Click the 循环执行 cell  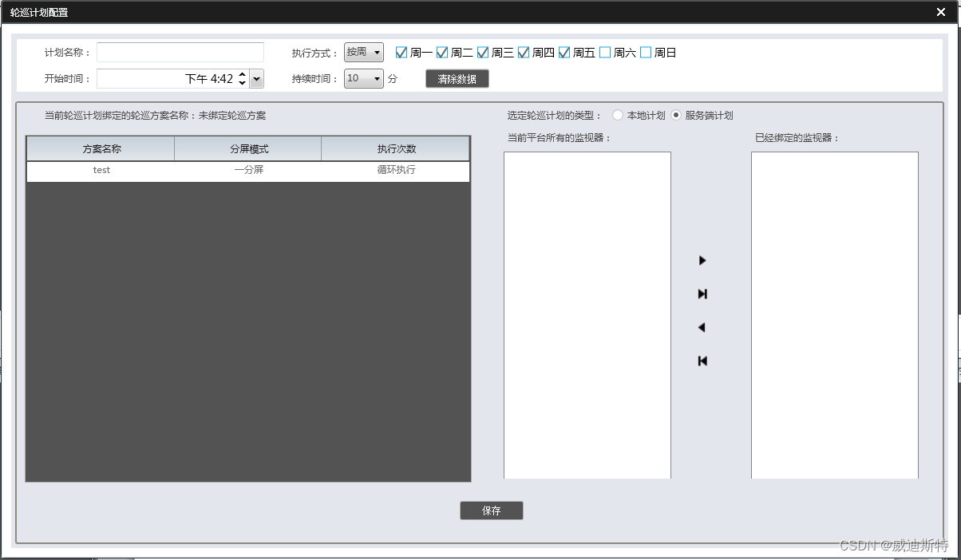396,171
